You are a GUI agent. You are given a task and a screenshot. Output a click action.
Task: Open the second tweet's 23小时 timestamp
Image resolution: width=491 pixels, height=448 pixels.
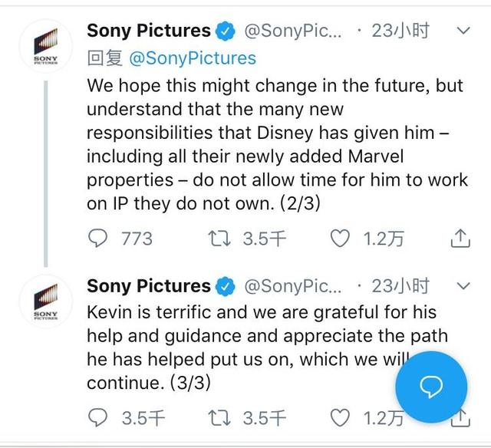tap(400, 286)
